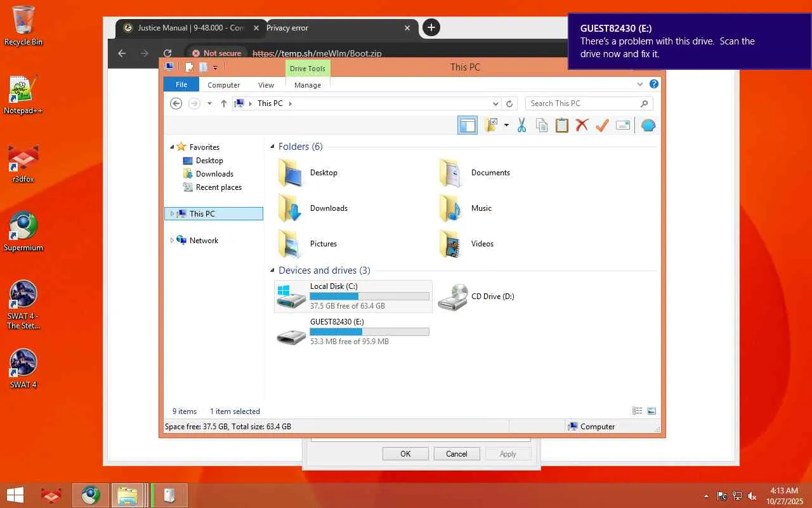Refresh the This PC view

pos(509,104)
